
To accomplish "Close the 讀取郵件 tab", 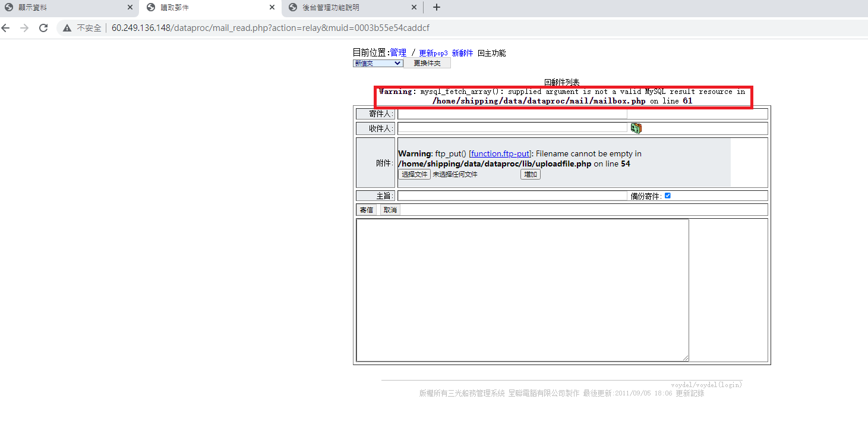I will click(x=272, y=8).
